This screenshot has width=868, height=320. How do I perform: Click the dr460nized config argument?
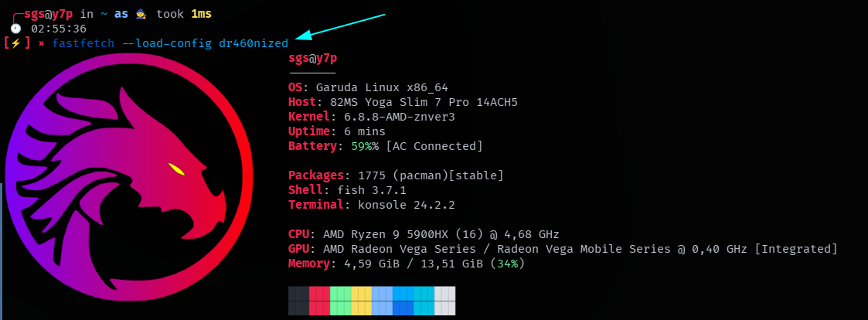pos(254,43)
